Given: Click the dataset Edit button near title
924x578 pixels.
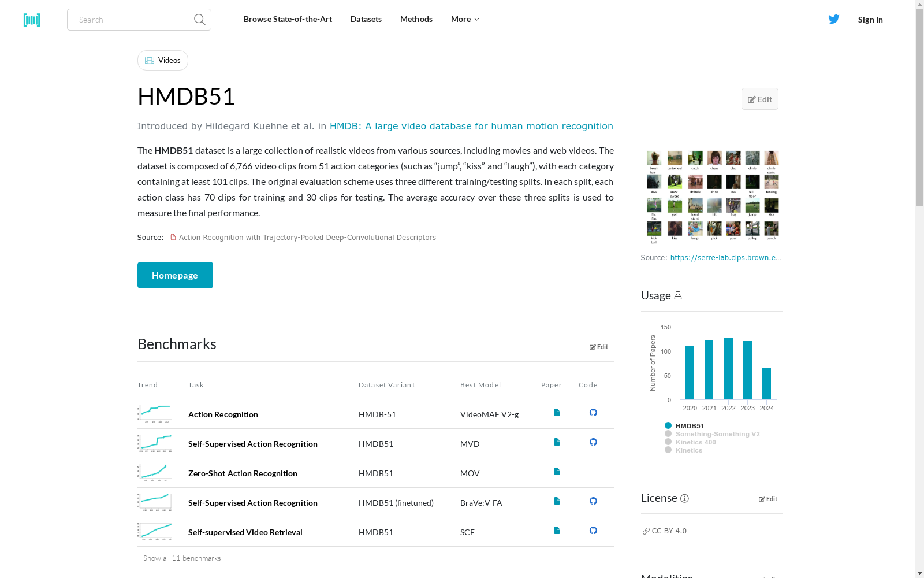Looking at the screenshot, I should tap(760, 99).
